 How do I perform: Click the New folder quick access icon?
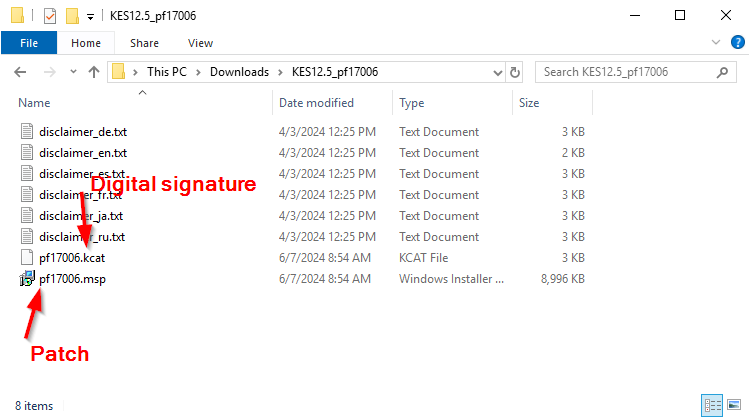tap(71, 16)
